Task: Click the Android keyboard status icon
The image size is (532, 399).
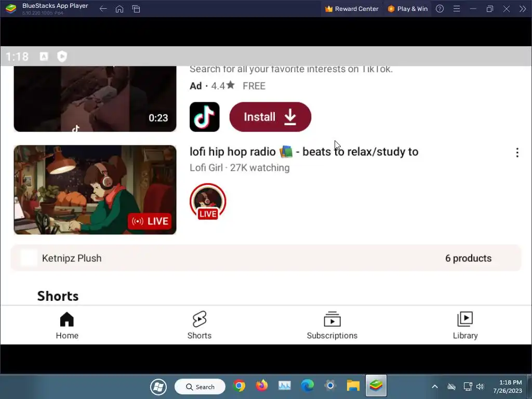Action: coord(44,56)
